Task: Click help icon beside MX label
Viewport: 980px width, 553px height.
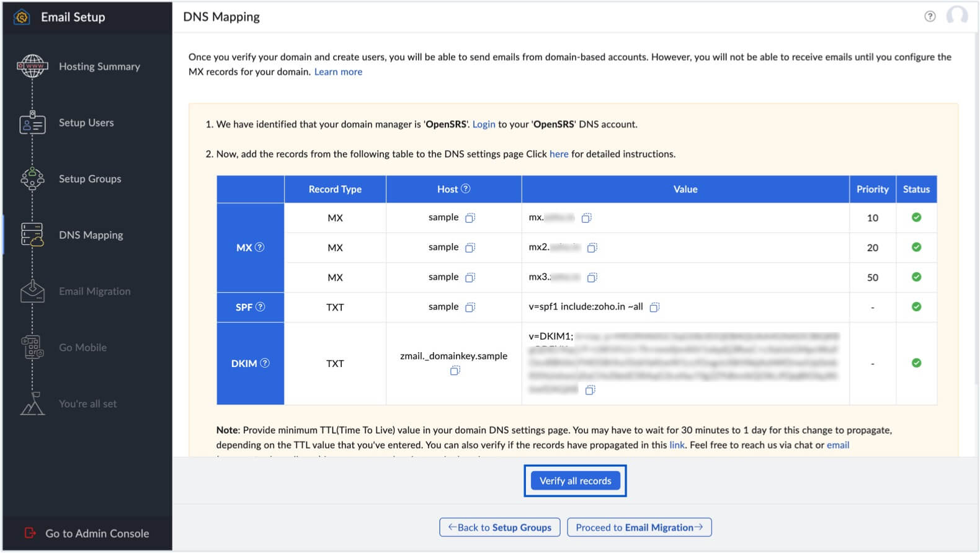Action: 260,247
